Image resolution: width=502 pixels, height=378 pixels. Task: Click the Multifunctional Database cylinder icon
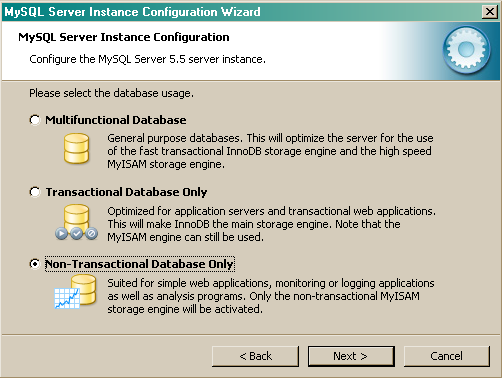(x=76, y=148)
